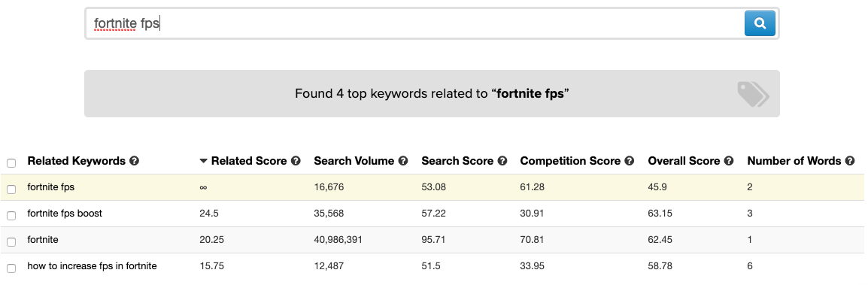This screenshot has width=868, height=285.
Task: Click the fortnite fps boost keyword cell
Action: click(65, 213)
